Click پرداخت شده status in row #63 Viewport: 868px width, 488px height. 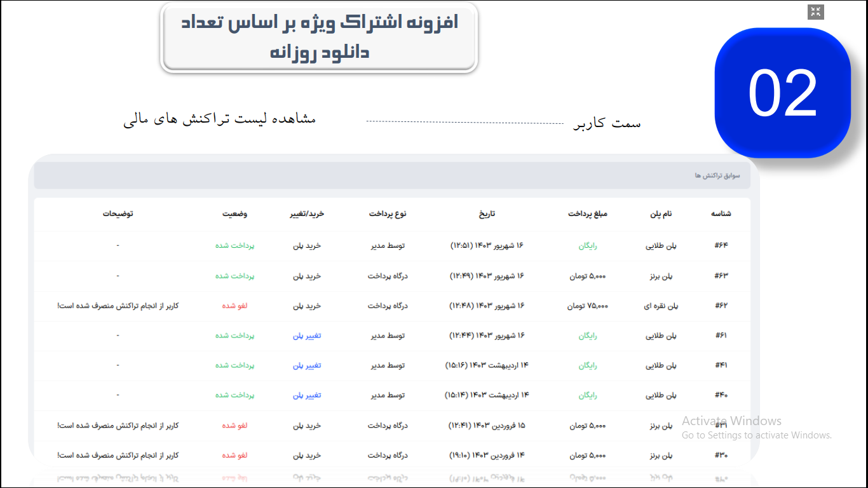click(234, 276)
